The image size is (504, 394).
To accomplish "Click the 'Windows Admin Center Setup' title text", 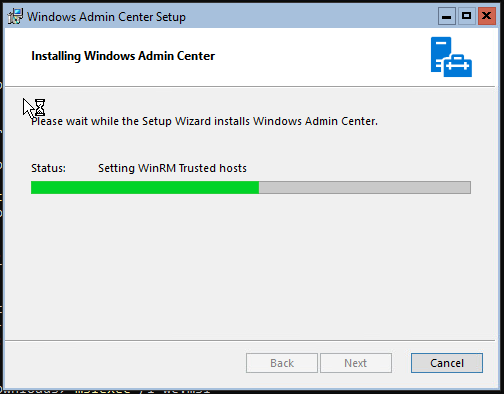I will point(106,17).
